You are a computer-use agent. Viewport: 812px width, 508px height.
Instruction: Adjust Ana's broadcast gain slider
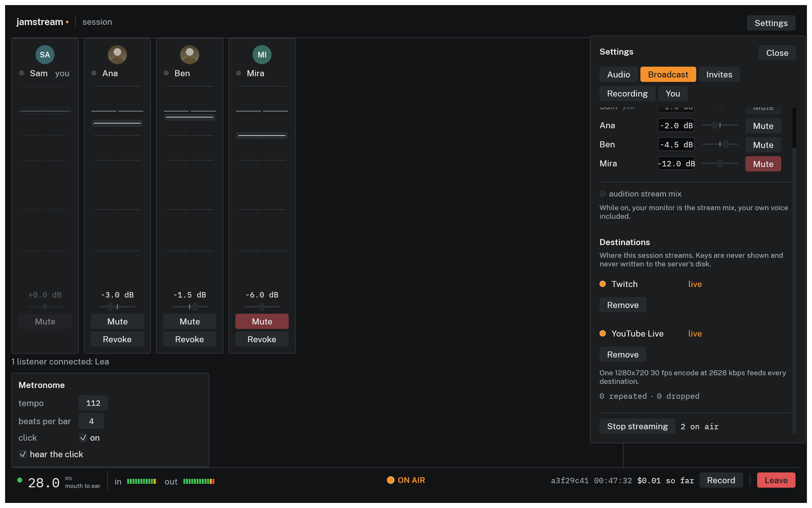point(720,125)
